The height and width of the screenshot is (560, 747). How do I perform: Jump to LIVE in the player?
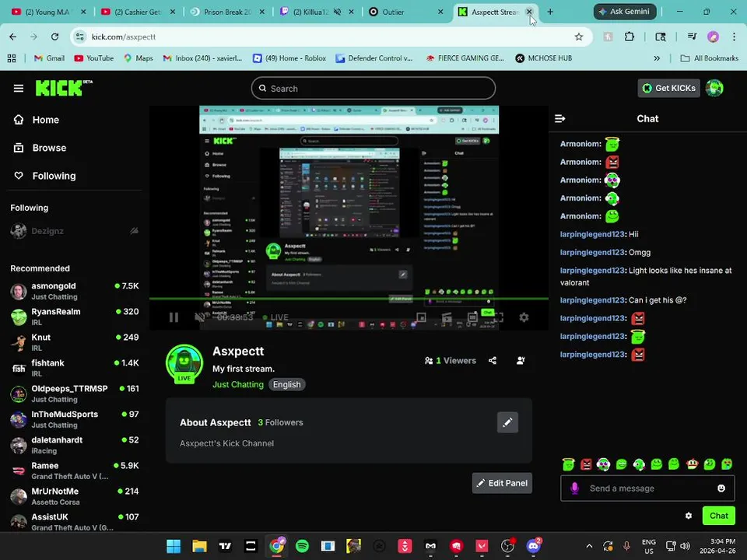pos(275,317)
